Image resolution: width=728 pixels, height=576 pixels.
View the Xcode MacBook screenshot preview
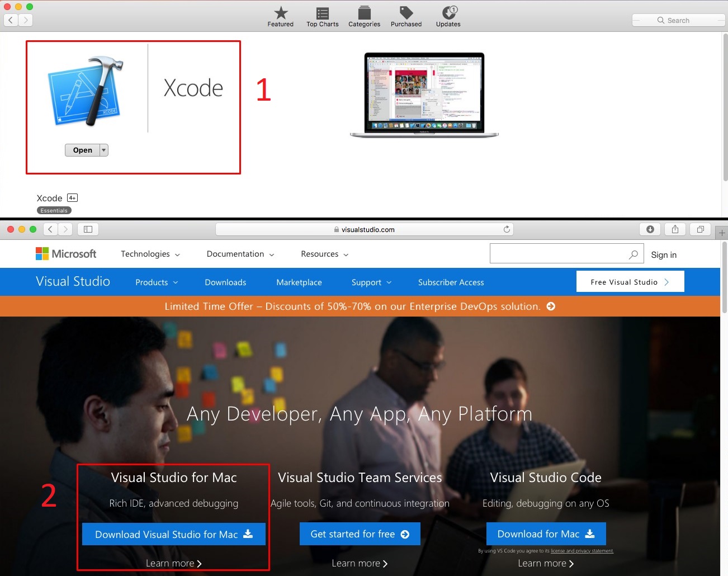(424, 95)
